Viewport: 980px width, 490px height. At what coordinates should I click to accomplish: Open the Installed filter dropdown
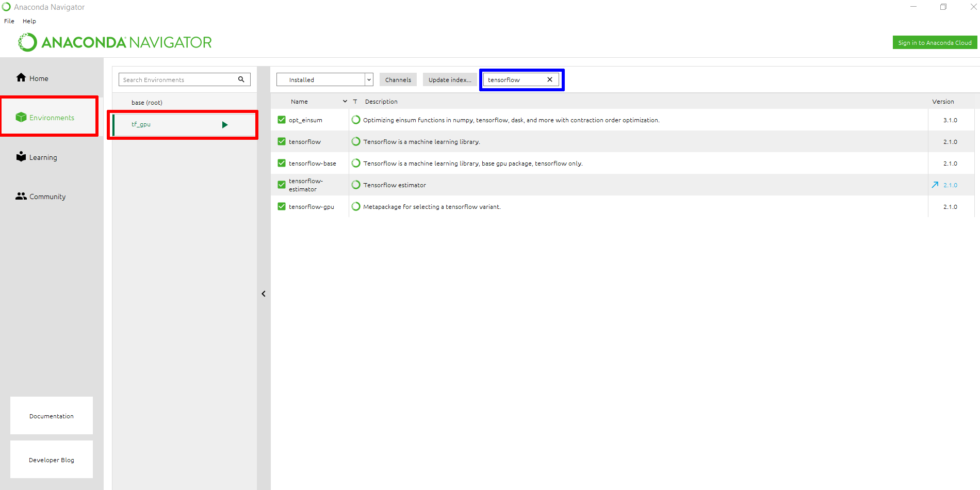pyautogui.click(x=324, y=79)
